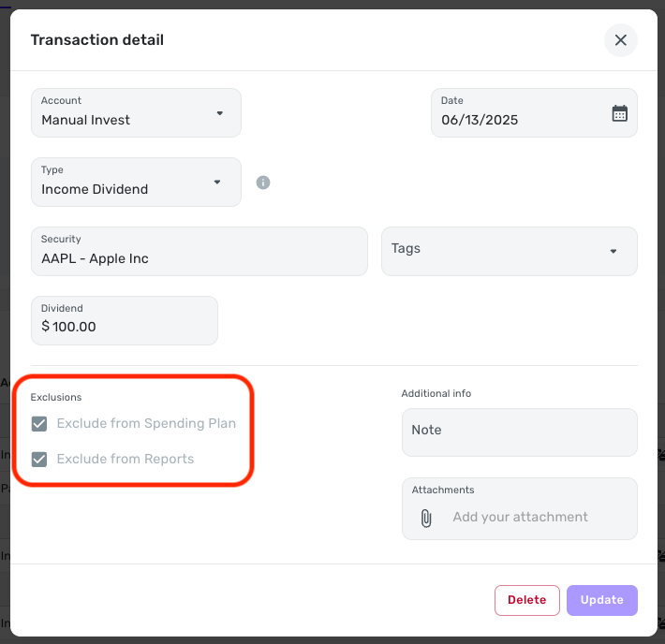Click the Exclude from Reports label text
The image size is (665, 644).
[126, 459]
